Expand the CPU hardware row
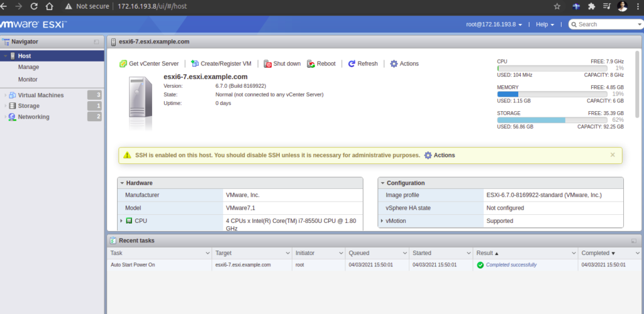Viewport: 644px width, 314px height. point(121,220)
